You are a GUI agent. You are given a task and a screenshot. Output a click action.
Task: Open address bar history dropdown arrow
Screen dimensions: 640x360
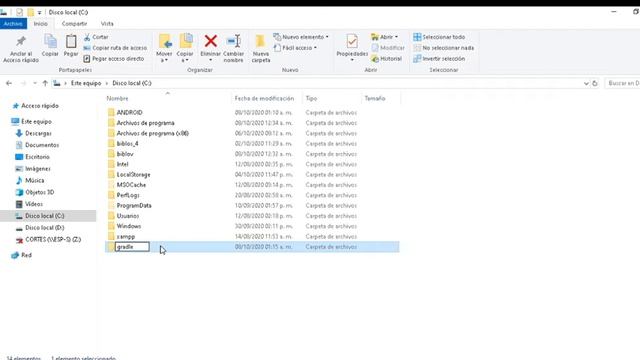pos(586,83)
